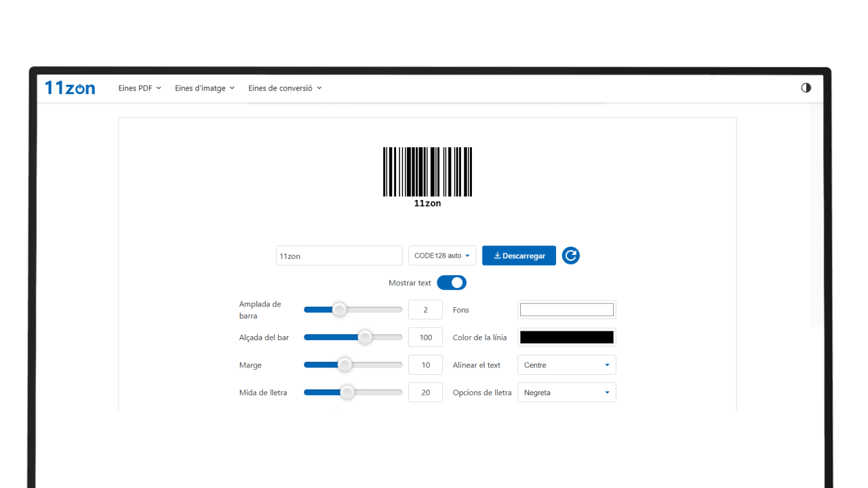Open CODE128 auto format dropdown
868x488 pixels.
click(442, 256)
